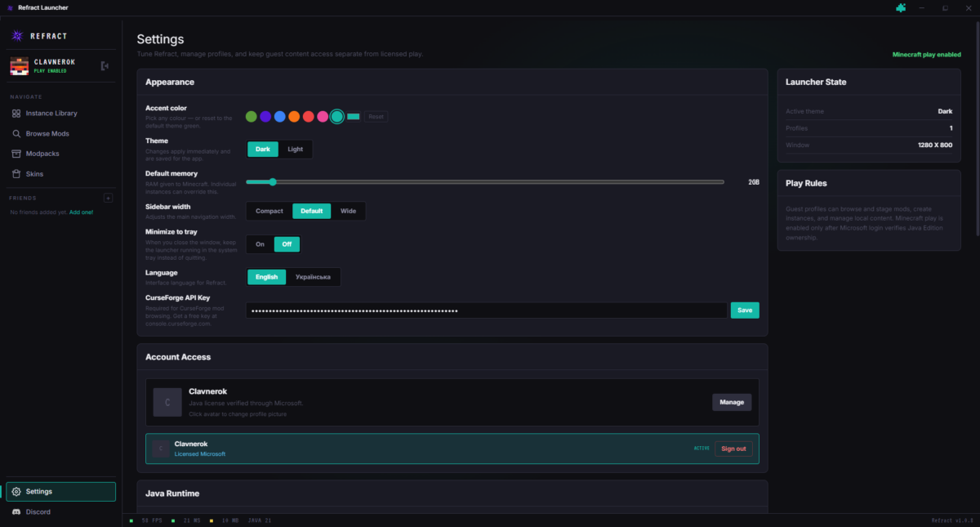Pick the green accent color
Image resolution: width=980 pixels, height=527 pixels.
(x=252, y=117)
